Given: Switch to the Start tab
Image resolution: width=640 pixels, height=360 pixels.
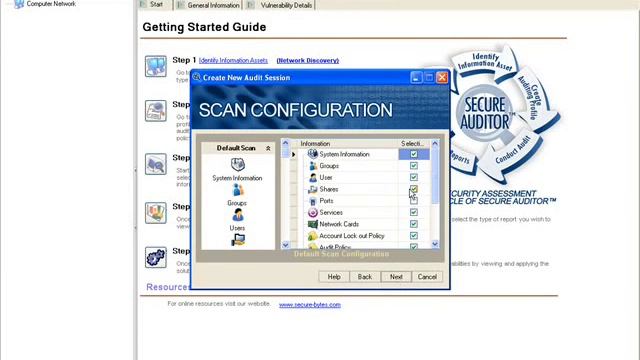Looking at the screenshot, I should tap(156, 5).
